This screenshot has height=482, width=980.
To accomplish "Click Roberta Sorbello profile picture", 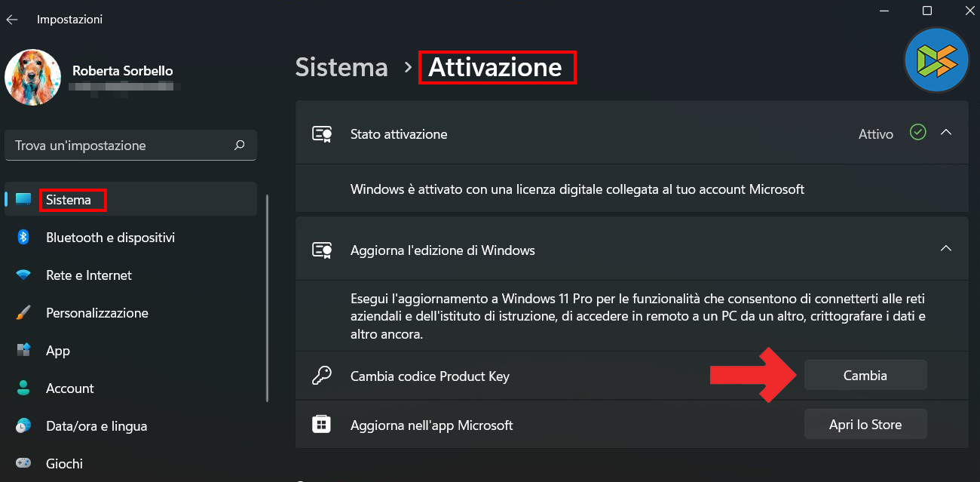I will [33, 78].
